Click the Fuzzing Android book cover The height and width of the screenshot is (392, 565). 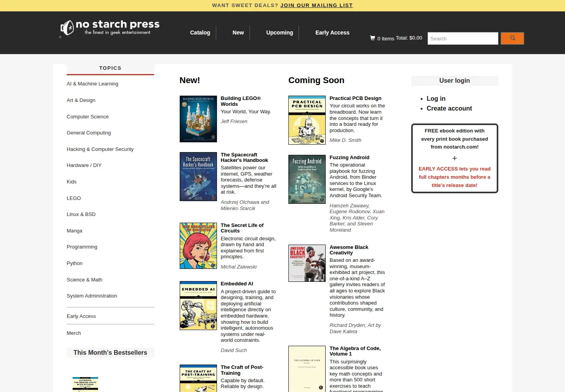[x=307, y=179]
